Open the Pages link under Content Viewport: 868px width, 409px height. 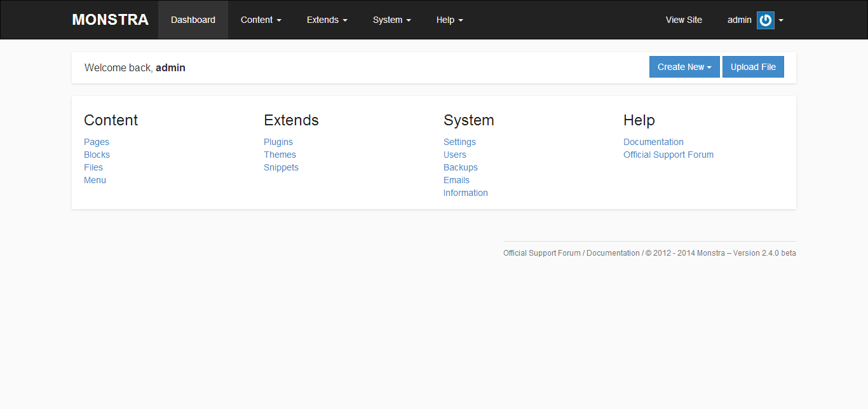pos(97,142)
